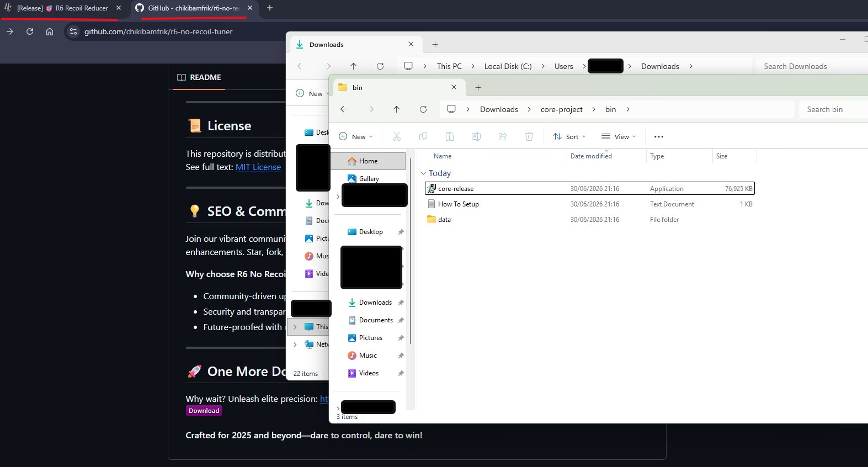Viewport: 868px width, 467px height.
Task: Open the View dropdown
Action: point(619,136)
